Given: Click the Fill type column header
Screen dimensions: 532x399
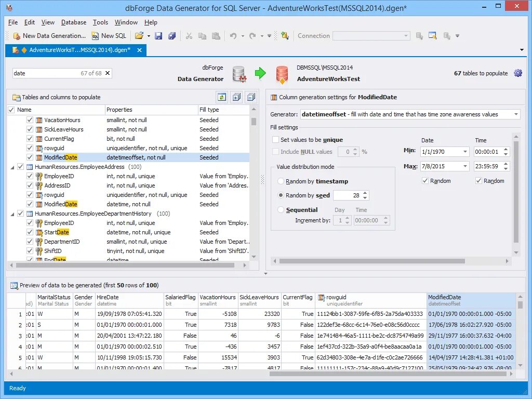Looking at the screenshot, I should (x=223, y=110).
